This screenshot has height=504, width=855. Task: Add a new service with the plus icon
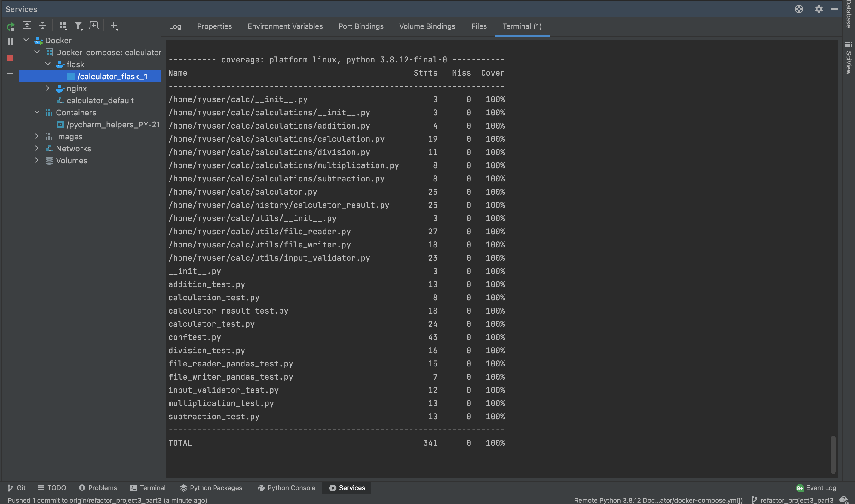tap(114, 26)
